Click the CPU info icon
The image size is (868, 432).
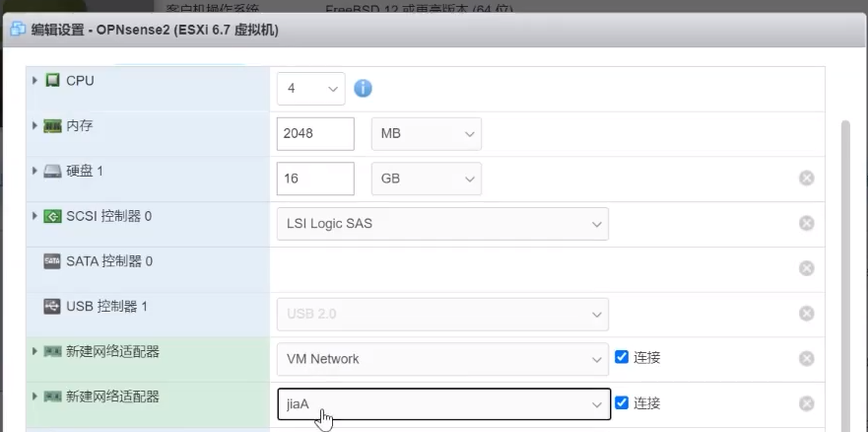[363, 88]
